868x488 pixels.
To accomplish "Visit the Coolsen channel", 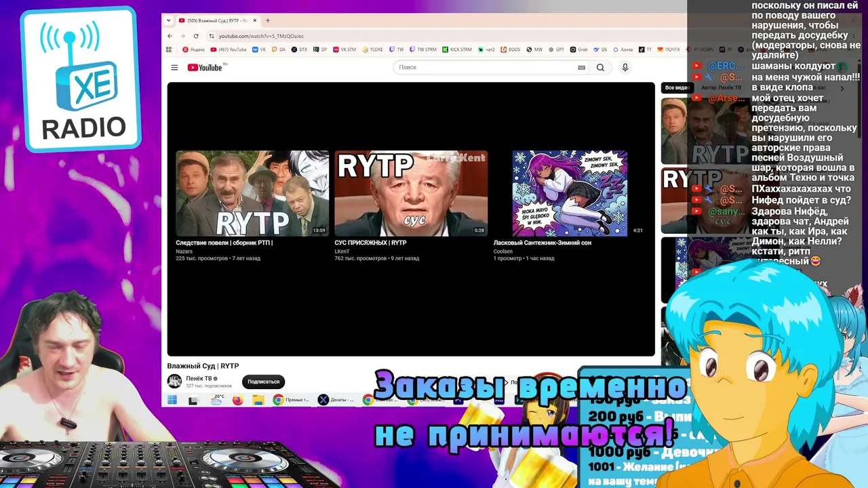I will click(x=503, y=251).
